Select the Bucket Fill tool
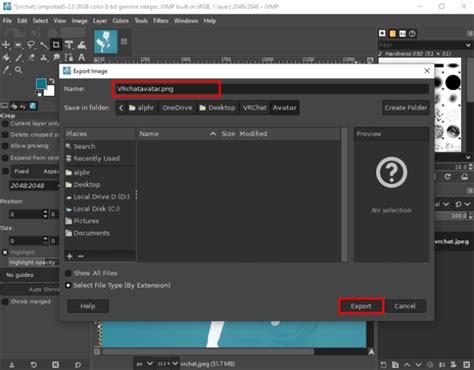The height and width of the screenshot is (370, 474). [x=6, y=57]
